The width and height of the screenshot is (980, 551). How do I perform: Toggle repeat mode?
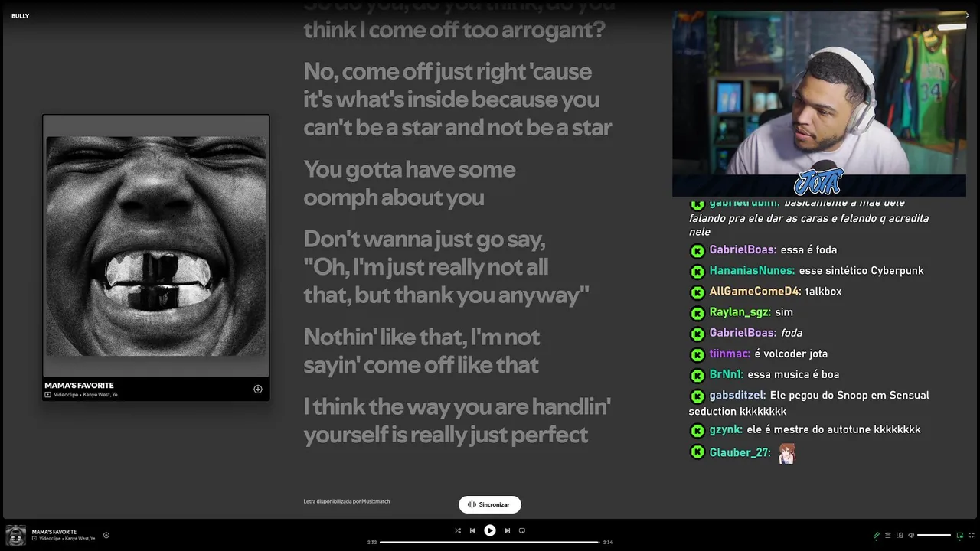[522, 530]
